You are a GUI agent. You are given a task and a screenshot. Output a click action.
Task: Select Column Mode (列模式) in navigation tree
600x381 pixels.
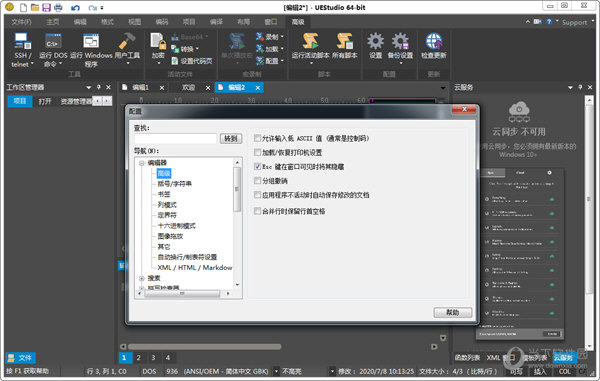tap(167, 205)
